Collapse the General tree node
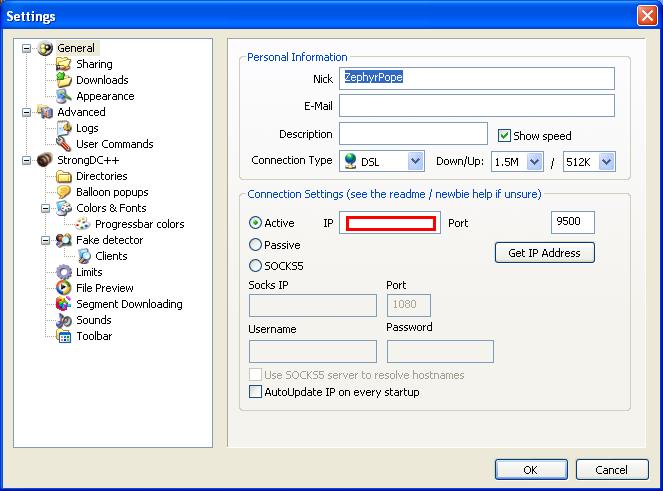 (x=26, y=48)
